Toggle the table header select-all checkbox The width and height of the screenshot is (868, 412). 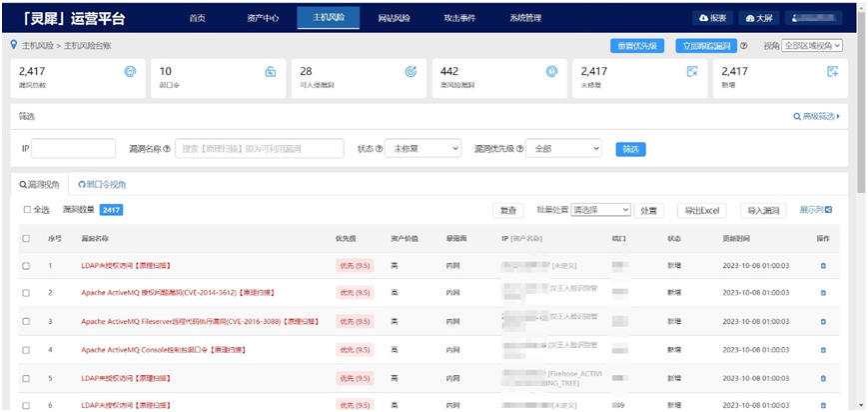pyautogui.click(x=26, y=238)
